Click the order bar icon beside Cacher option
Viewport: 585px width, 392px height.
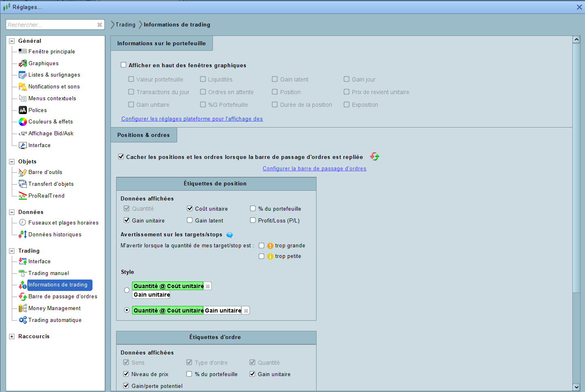point(375,156)
